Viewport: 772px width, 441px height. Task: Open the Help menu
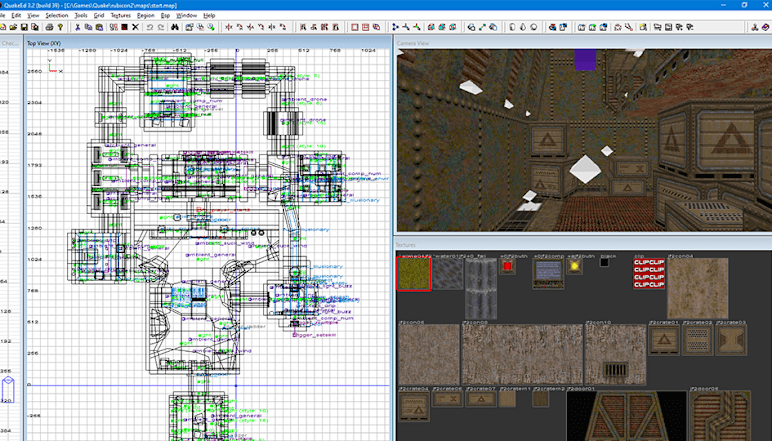point(209,16)
